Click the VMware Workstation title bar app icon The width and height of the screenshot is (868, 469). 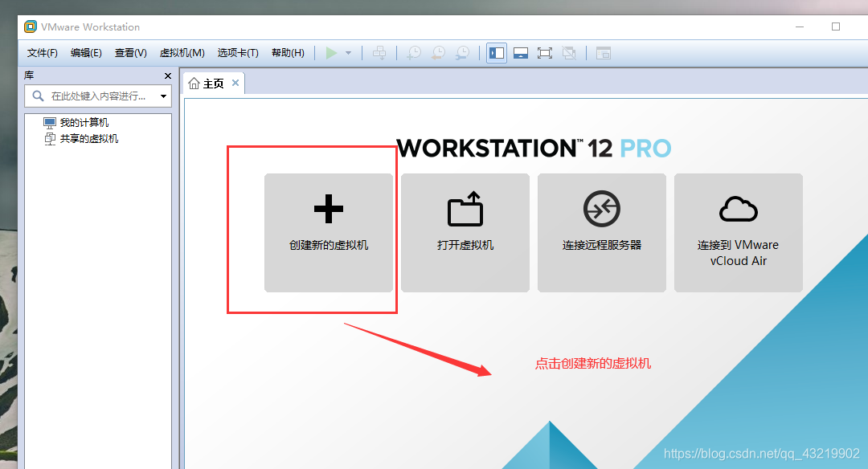pyautogui.click(x=30, y=27)
